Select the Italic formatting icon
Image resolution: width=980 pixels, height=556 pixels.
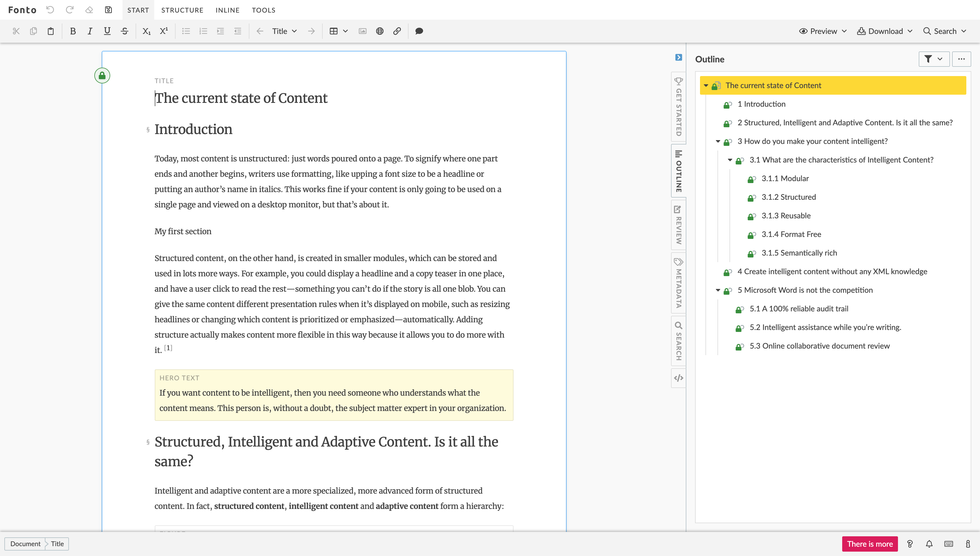pyautogui.click(x=89, y=31)
